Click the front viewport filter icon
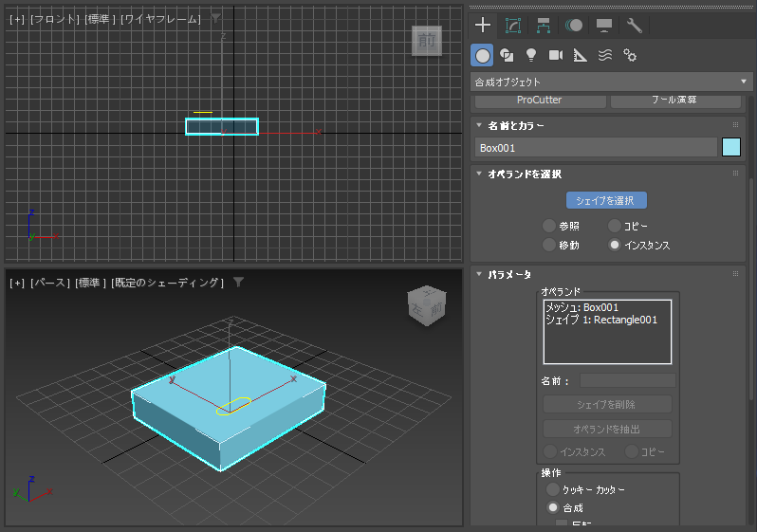Screen dimensions: 757x532 pyautogui.click(x=215, y=19)
